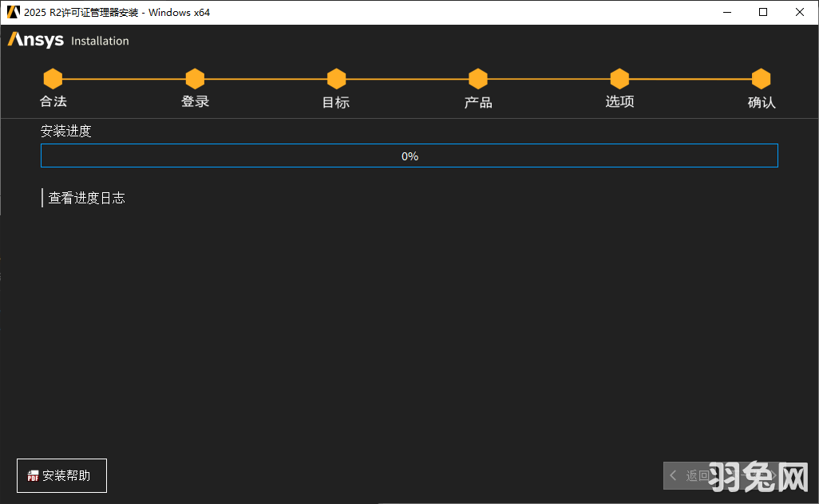Switch to the 登录 step label

(x=195, y=101)
